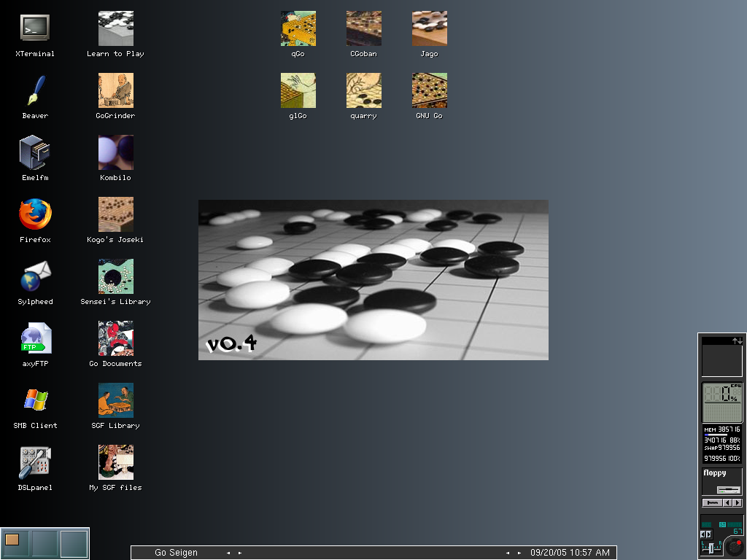This screenshot has width=747, height=560.
Task: Click the Go Seigen workspace label
Action: click(x=176, y=553)
